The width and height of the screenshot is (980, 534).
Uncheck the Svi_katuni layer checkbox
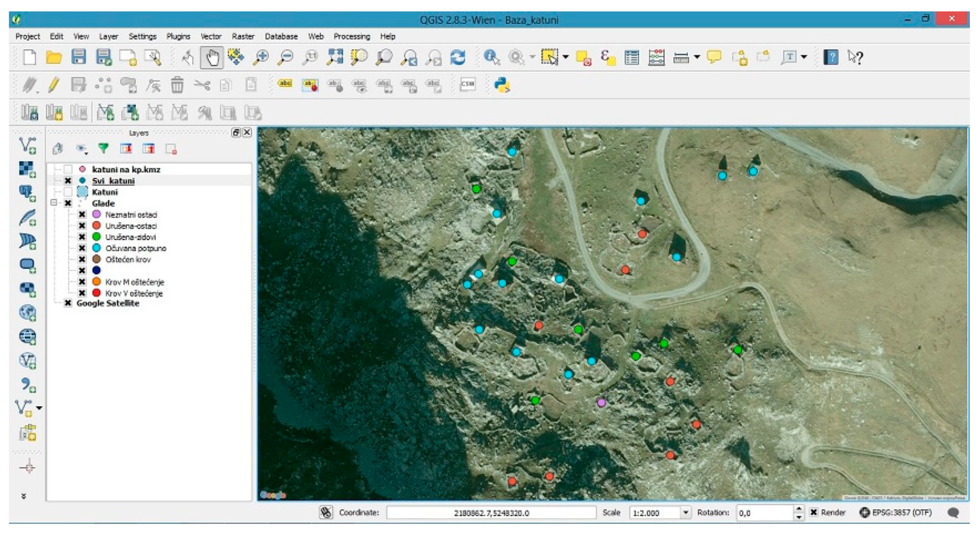coord(68,181)
